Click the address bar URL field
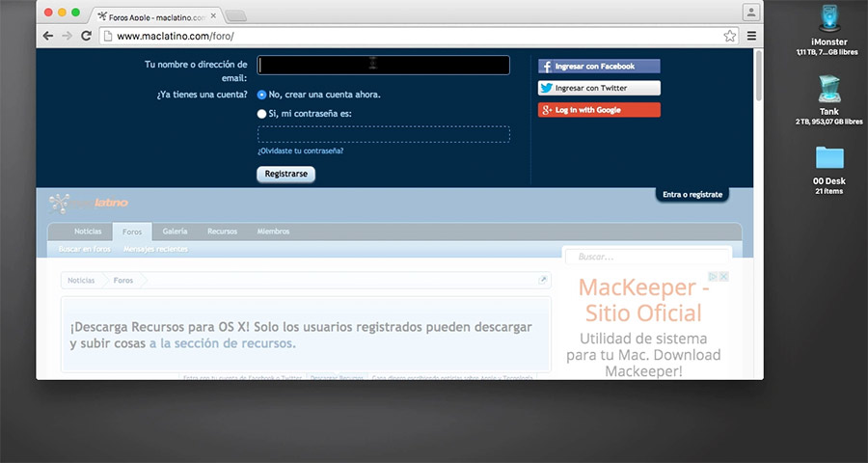868x463 pixels. [x=418, y=36]
